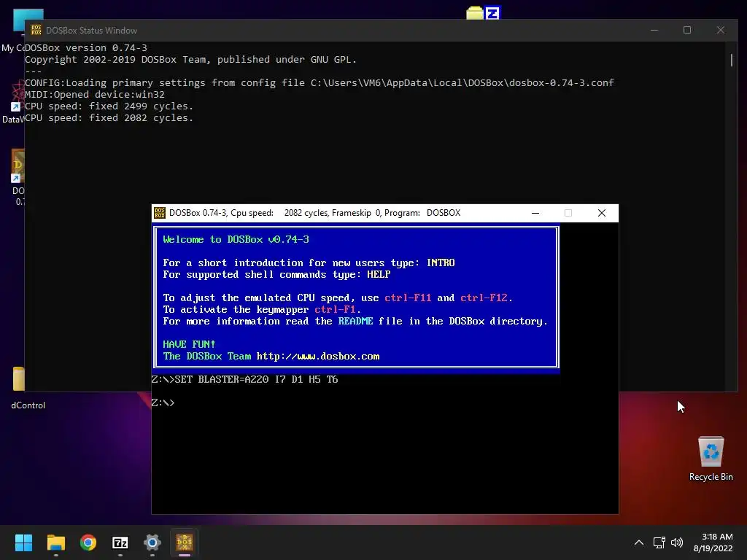The width and height of the screenshot is (747, 560).
Task: Click the http://www.dosbox.com text
Action: pos(318,356)
